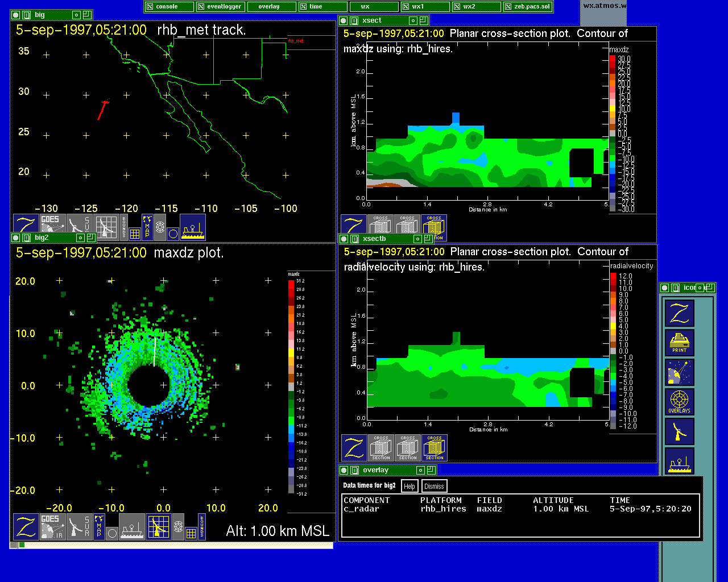Click the satellite icon in side icon panel
This screenshot has width=728, height=582.
point(680,372)
